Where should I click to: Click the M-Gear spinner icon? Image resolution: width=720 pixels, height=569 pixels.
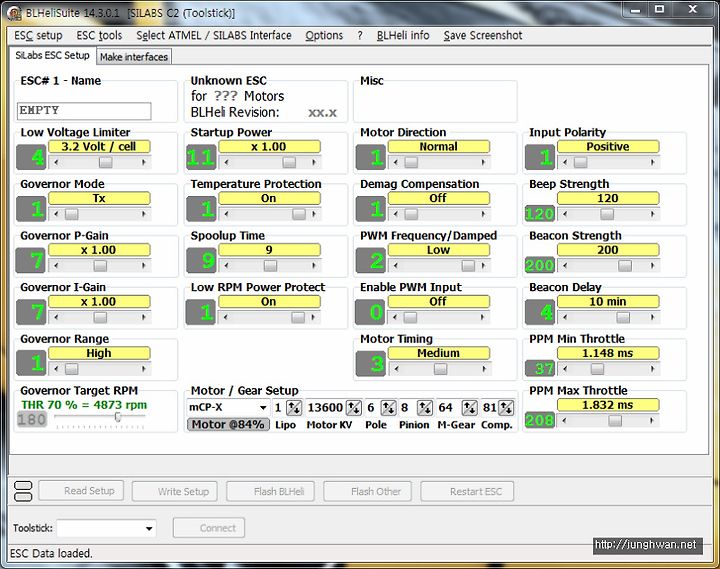[469, 407]
